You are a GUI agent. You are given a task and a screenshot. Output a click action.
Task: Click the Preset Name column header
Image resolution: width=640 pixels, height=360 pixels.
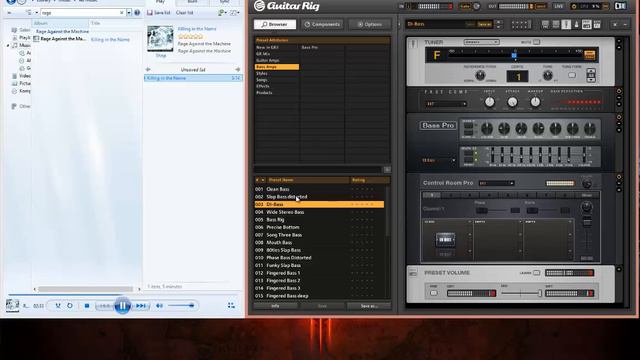[x=308, y=180]
